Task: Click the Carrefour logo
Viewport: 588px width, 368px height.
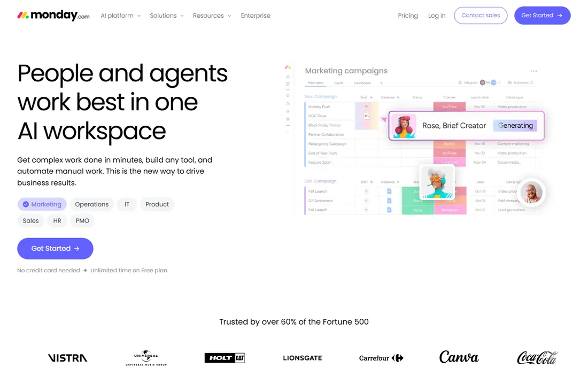Action: tap(381, 358)
